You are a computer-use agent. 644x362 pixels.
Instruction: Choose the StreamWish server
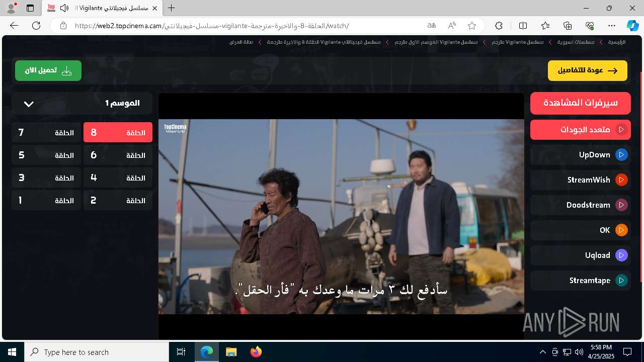(x=581, y=180)
